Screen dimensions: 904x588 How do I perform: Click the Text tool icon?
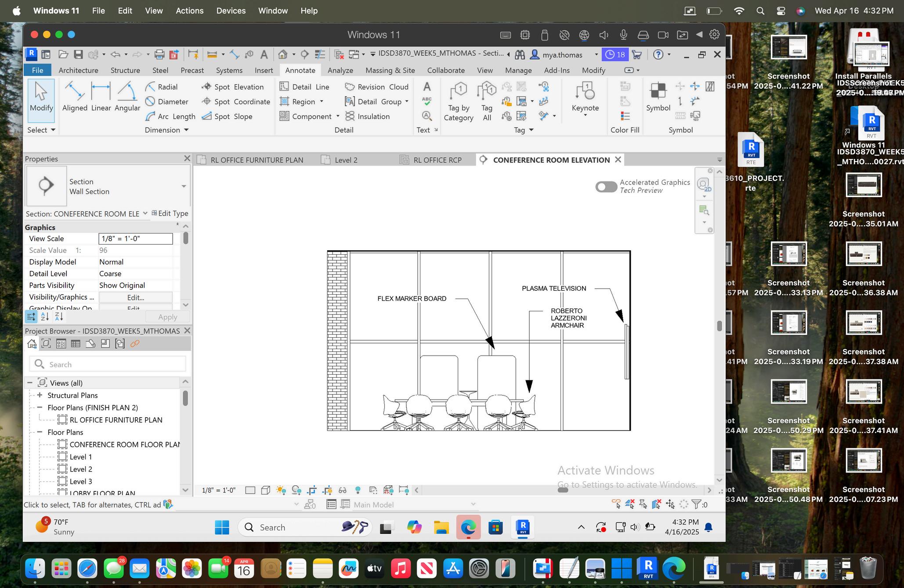pyautogui.click(x=427, y=87)
